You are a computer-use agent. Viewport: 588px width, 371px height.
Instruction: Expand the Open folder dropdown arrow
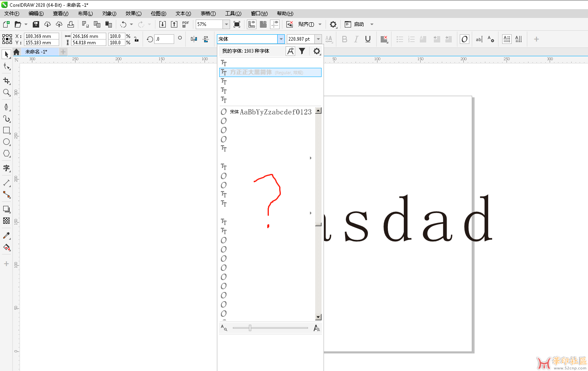click(x=26, y=24)
